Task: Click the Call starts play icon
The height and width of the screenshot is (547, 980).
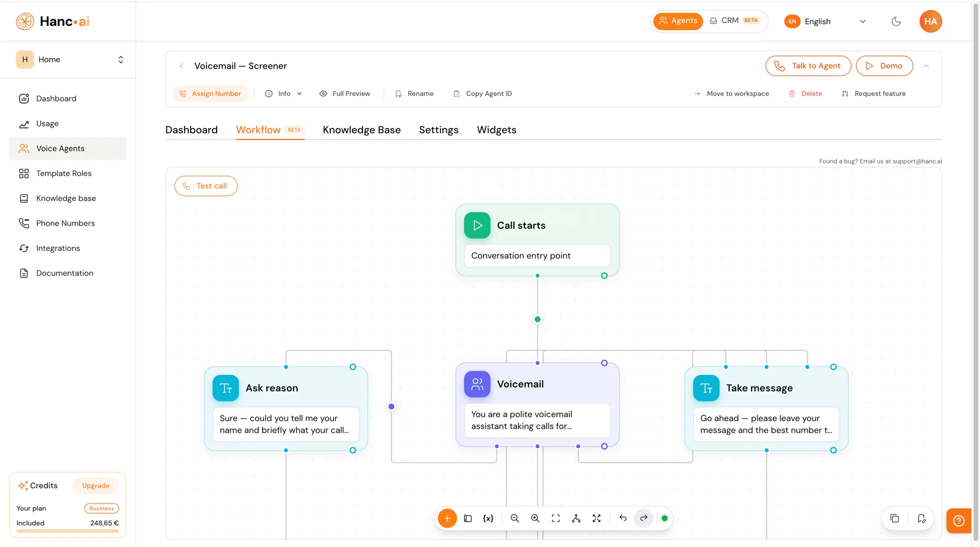Action: (477, 225)
